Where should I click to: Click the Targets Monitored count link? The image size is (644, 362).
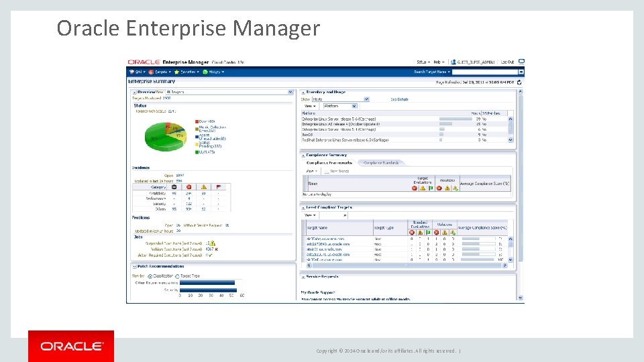[167, 99]
